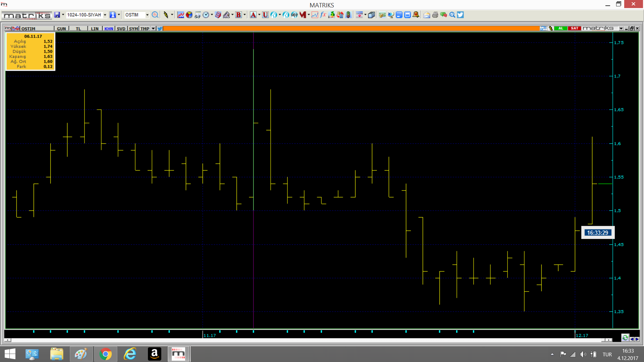Viewport: 644px width, 362px height.
Task: Click the green refresh icon below the chart
Action: pos(625,338)
